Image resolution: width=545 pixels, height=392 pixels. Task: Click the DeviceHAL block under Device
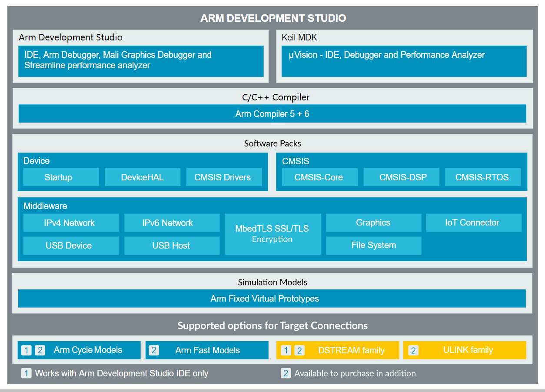tap(143, 177)
